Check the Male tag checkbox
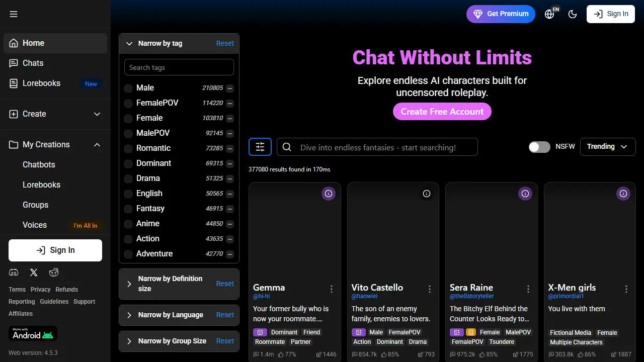 click(128, 88)
